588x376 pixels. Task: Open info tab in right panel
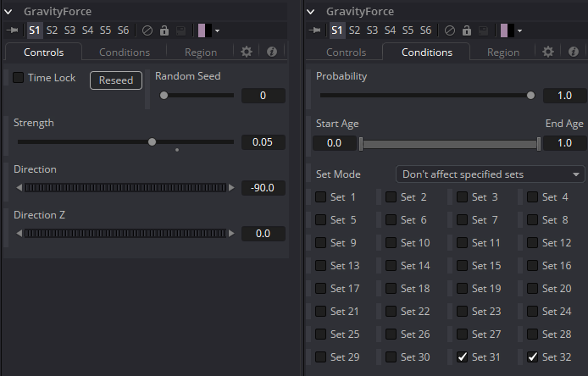pos(574,52)
